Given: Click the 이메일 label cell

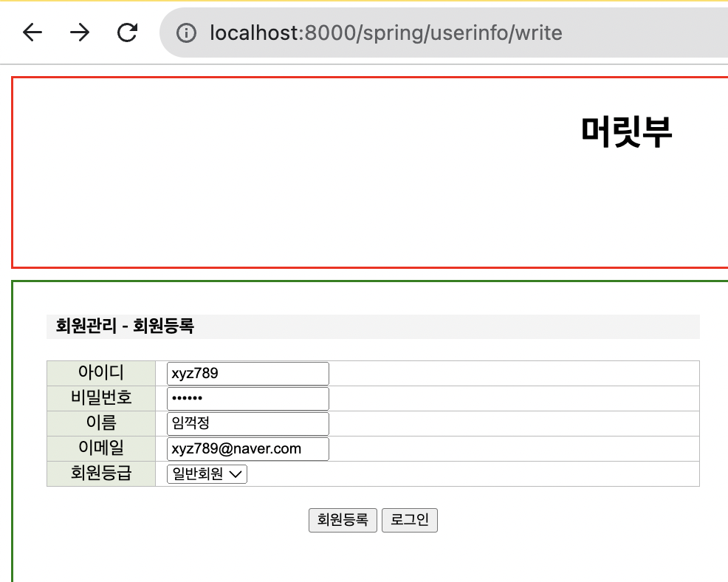Looking at the screenshot, I should pos(101,448).
